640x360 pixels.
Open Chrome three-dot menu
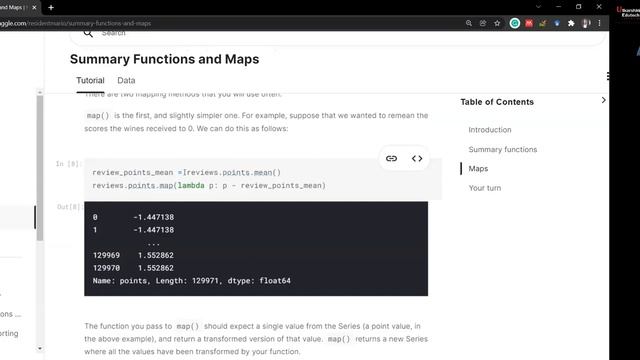599,23
